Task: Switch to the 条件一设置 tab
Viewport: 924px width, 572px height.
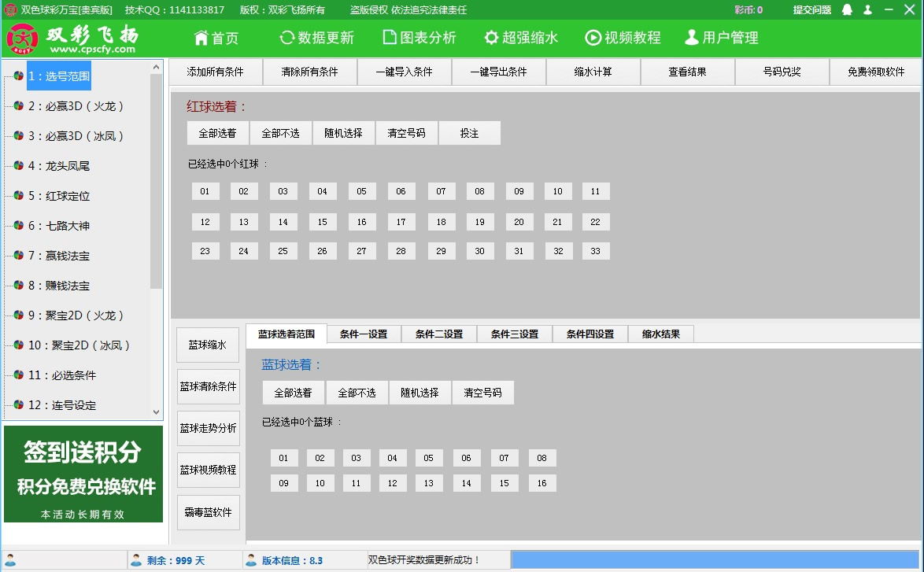Action: [x=363, y=334]
